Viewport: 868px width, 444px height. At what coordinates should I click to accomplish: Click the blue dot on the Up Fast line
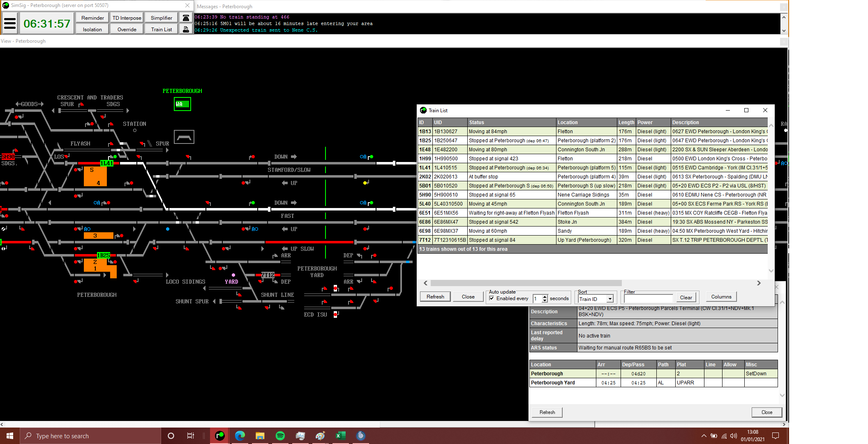pos(168,229)
